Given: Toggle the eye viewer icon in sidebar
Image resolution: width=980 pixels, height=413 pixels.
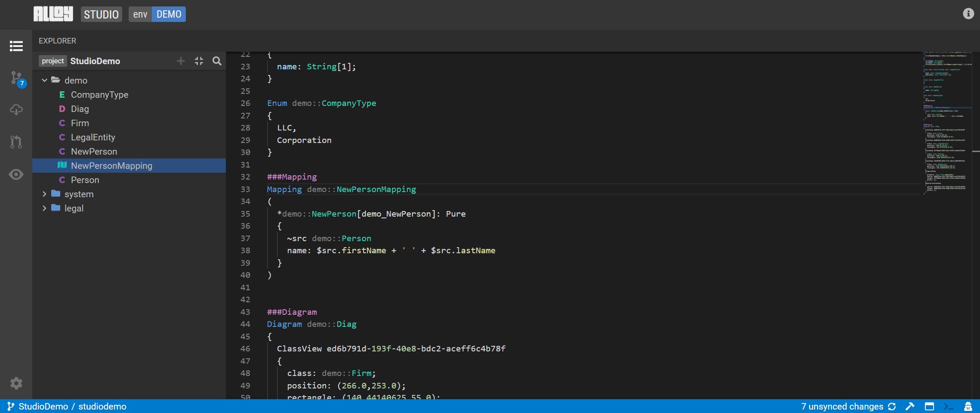Looking at the screenshot, I should (16, 174).
